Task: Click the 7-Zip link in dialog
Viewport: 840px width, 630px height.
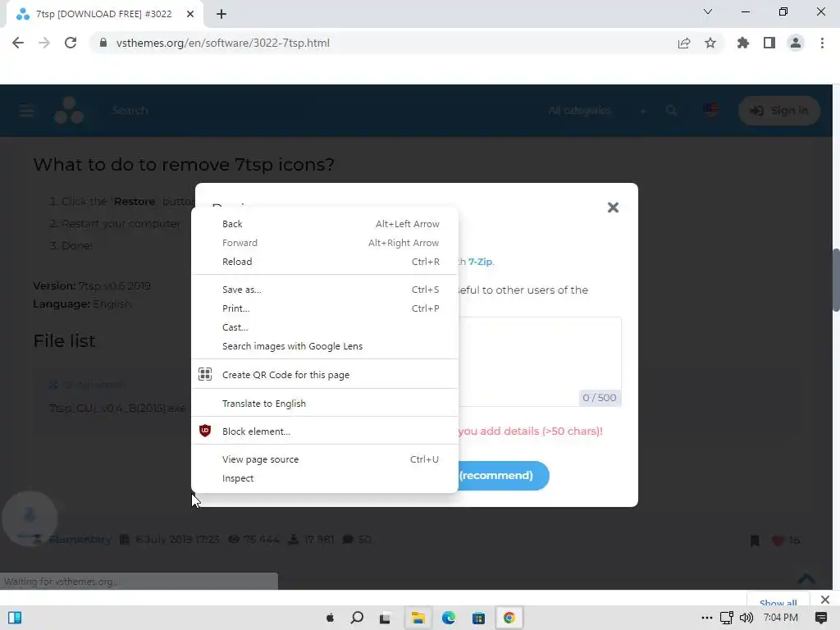Action: coord(480,262)
